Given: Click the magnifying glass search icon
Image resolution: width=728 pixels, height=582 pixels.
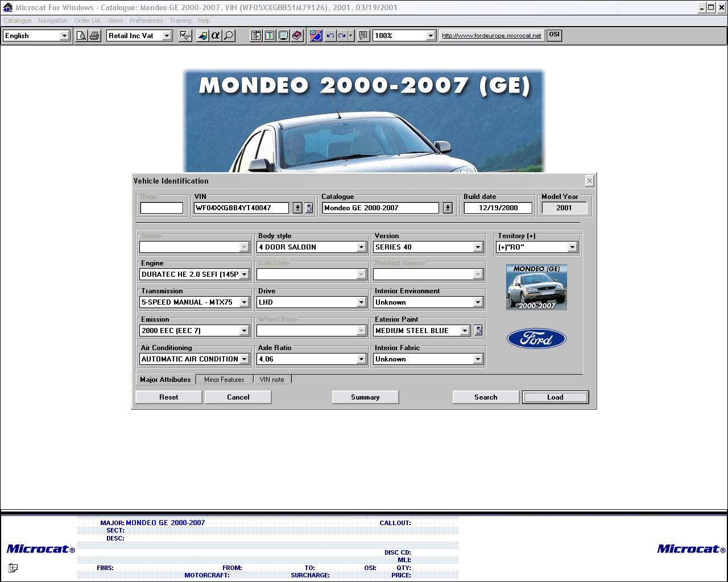Looking at the screenshot, I should (229, 36).
